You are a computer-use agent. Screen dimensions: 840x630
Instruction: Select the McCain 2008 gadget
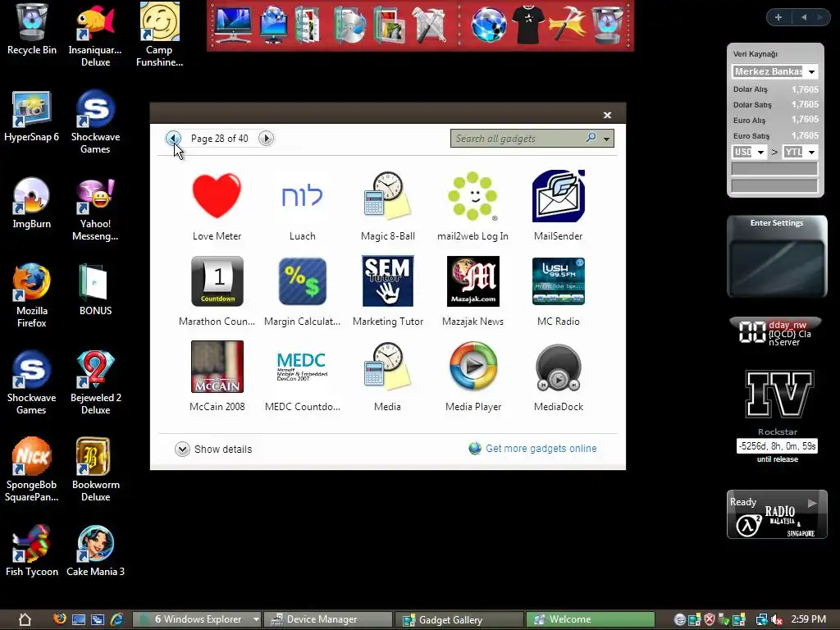pos(217,377)
